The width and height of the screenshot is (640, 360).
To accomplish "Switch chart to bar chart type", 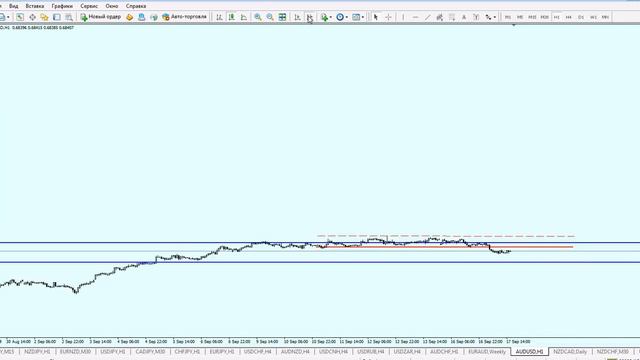I will [219, 17].
